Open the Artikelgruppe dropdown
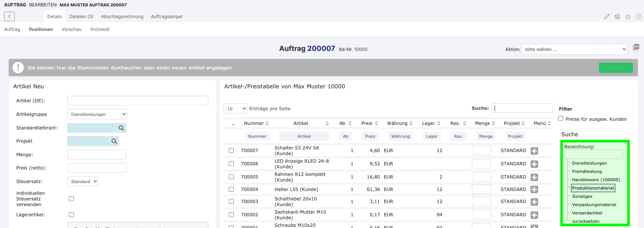 coord(97,114)
